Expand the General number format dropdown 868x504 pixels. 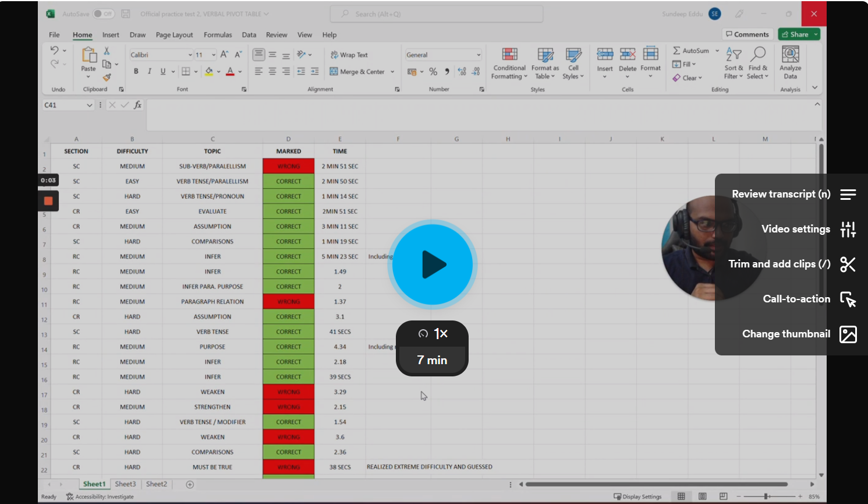(x=479, y=55)
